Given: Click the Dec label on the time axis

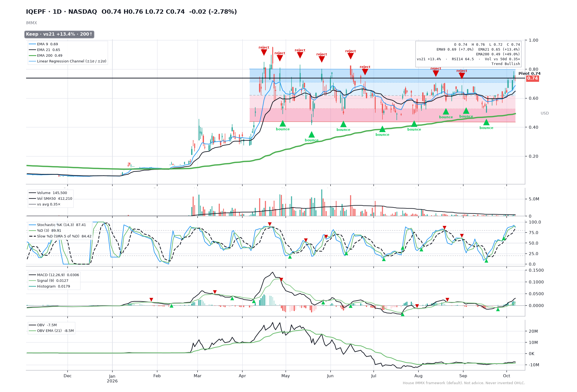Looking at the screenshot, I should 68,376.
